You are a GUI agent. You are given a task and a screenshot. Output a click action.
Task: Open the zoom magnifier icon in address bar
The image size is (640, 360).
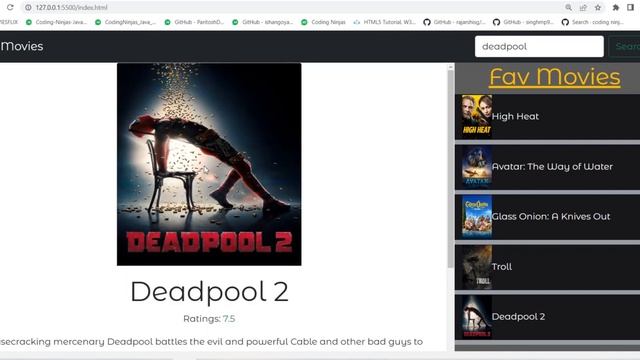point(568,7)
